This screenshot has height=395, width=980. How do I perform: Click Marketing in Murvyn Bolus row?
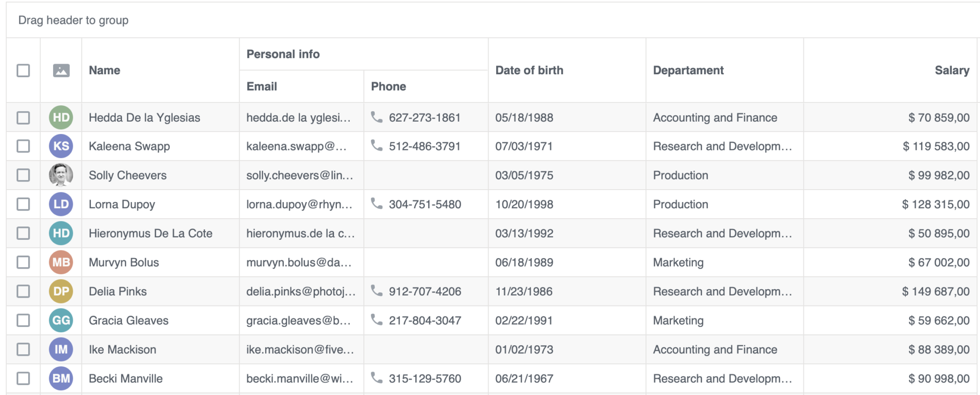point(678,262)
